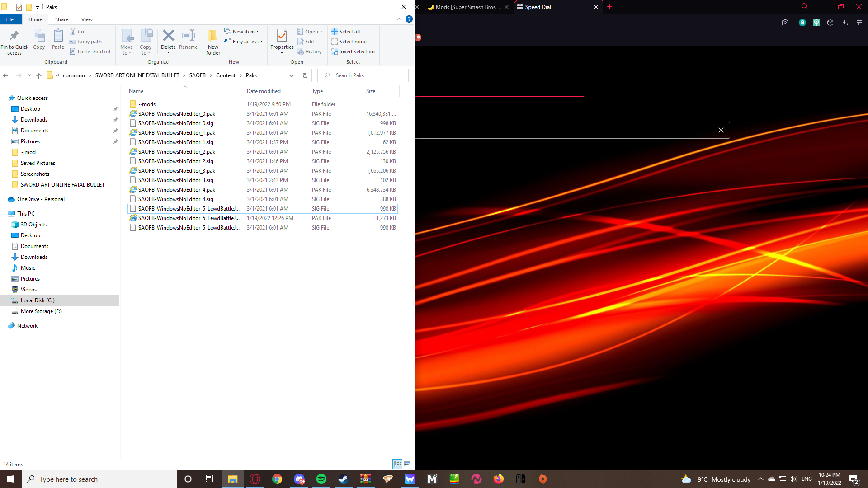Image resolution: width=868 pixels, height=488 pixels.
Task: Select SAOFB-WindowsNoEditor_3.sig file
Action: click(262, 180)
